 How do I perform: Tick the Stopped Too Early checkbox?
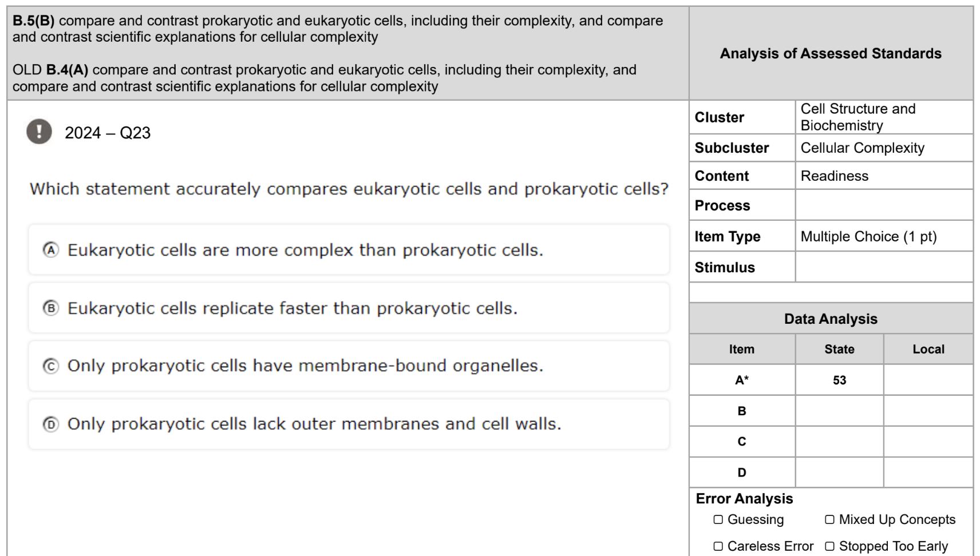(829, 546)
